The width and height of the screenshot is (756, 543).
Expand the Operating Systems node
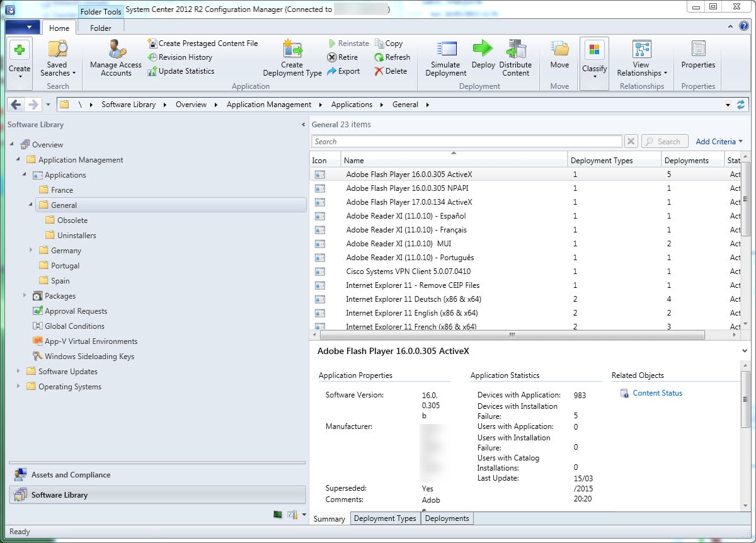(x=18, y=386)
